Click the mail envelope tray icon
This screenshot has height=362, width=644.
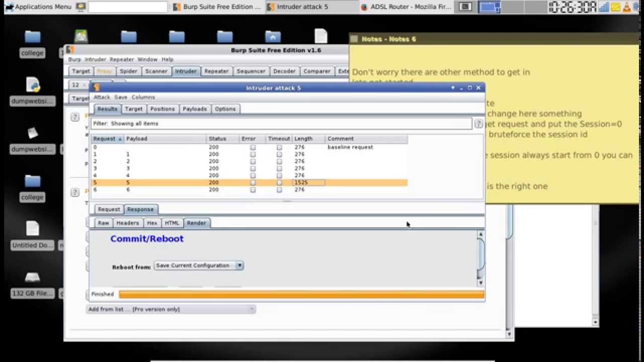point(615,7)
